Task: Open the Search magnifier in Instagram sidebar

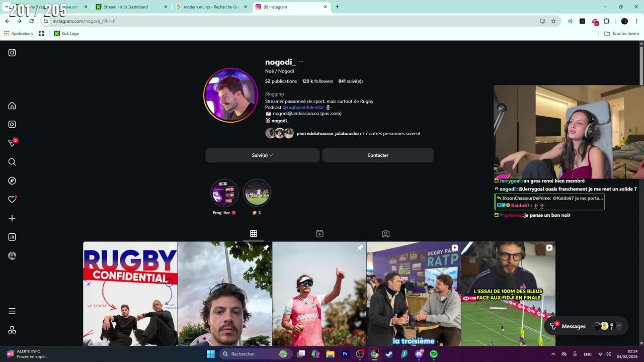Action: 12,162
